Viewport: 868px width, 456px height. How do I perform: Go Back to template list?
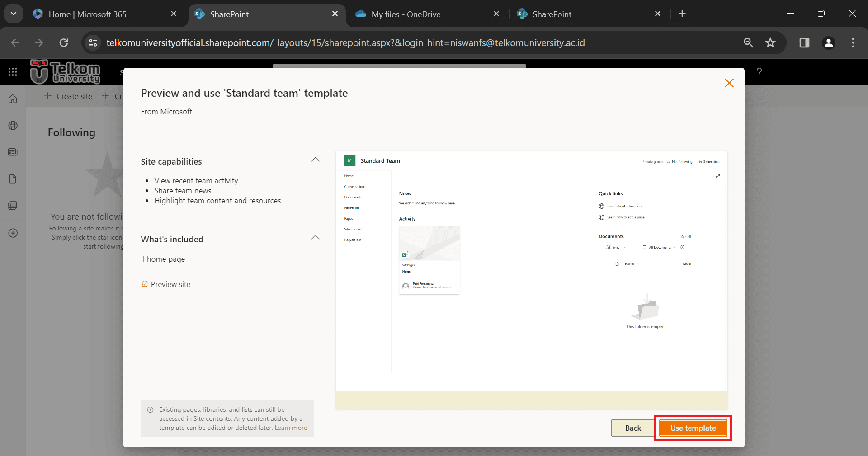tap(633, 428)
